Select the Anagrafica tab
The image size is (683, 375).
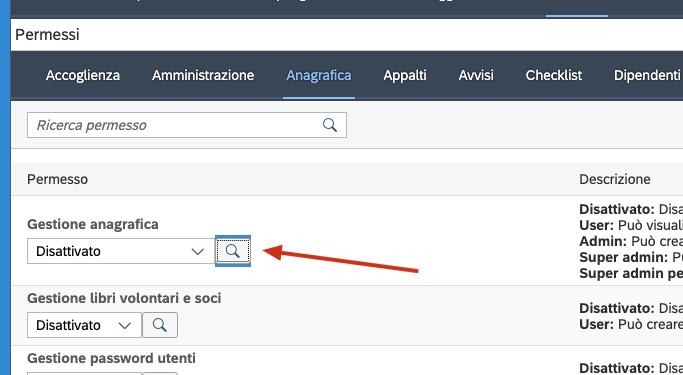tap(319, 75)
